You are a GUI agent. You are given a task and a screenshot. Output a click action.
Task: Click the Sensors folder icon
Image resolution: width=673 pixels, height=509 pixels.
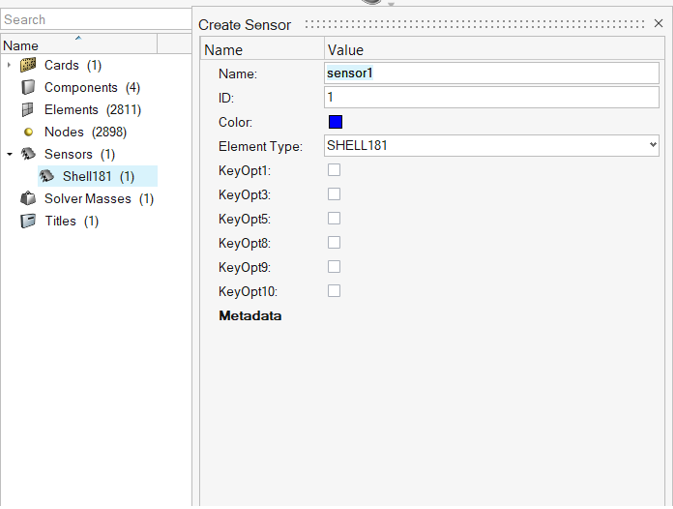tap(28, 154)
